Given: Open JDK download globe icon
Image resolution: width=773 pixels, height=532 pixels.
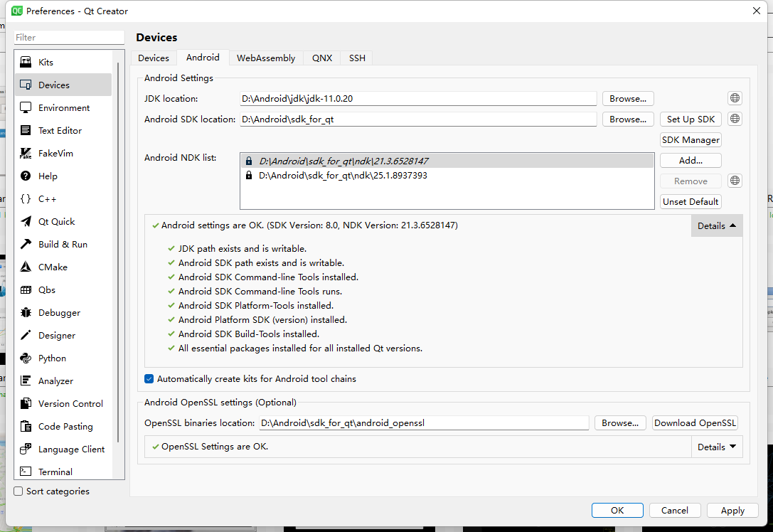Looking at the screenshot, I should 735,98.
